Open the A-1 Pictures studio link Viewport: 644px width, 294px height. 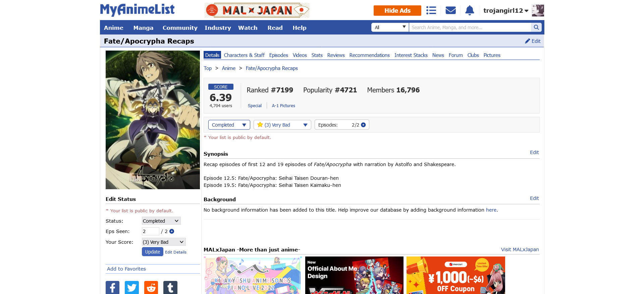pyautogui.click(x=283, y=106)
